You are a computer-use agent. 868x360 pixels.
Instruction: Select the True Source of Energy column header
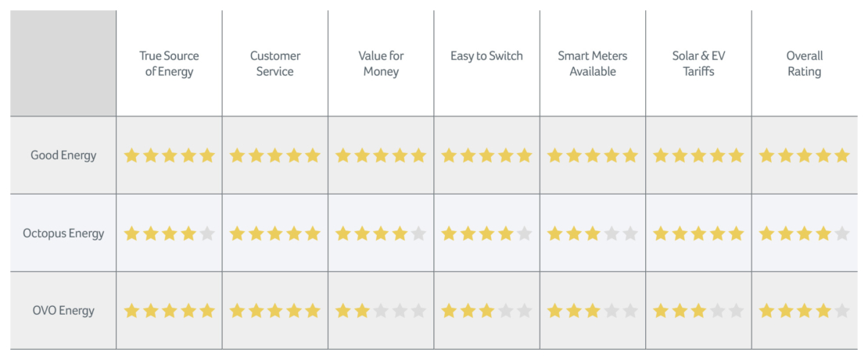[x=169, y=63]
